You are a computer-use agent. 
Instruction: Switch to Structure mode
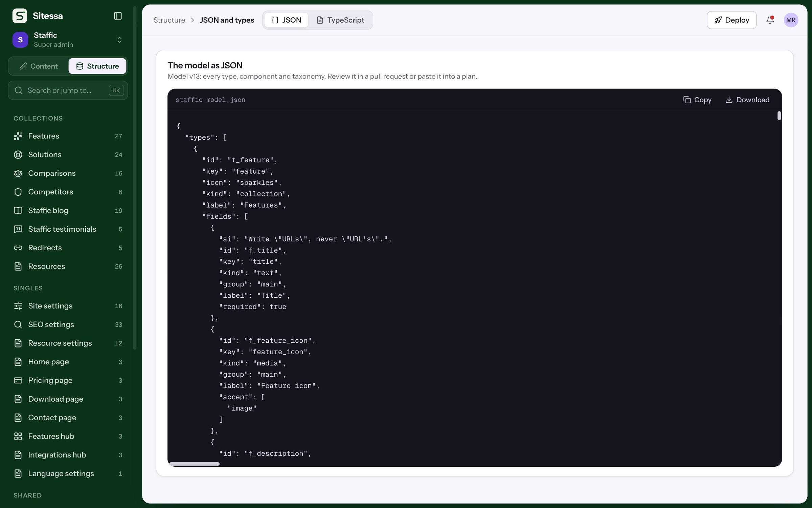[x=97, y=66]
